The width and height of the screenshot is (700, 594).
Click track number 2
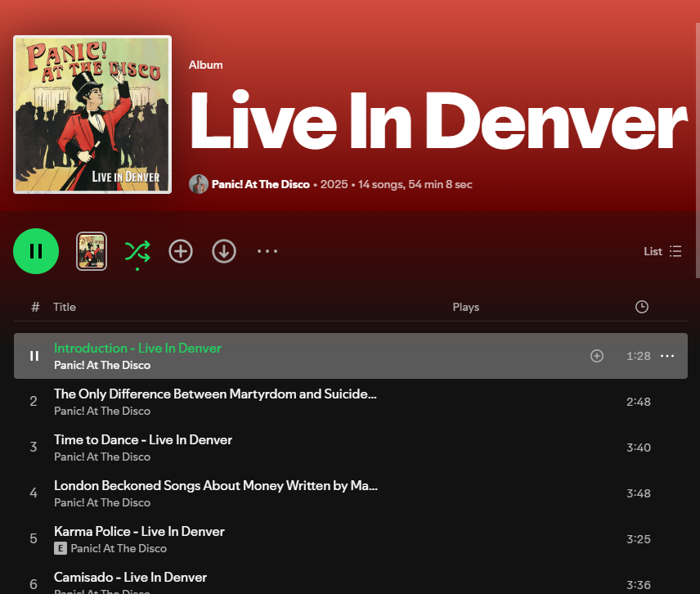click(x=34, y=402)
